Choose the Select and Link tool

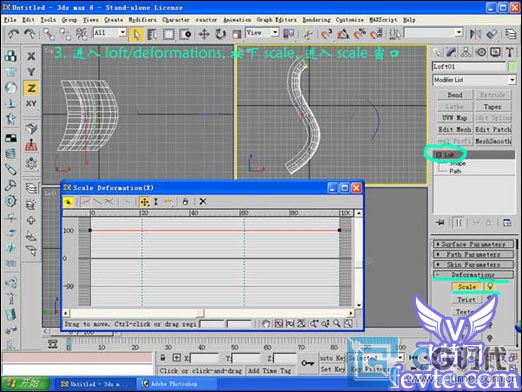tap(49, 34)
